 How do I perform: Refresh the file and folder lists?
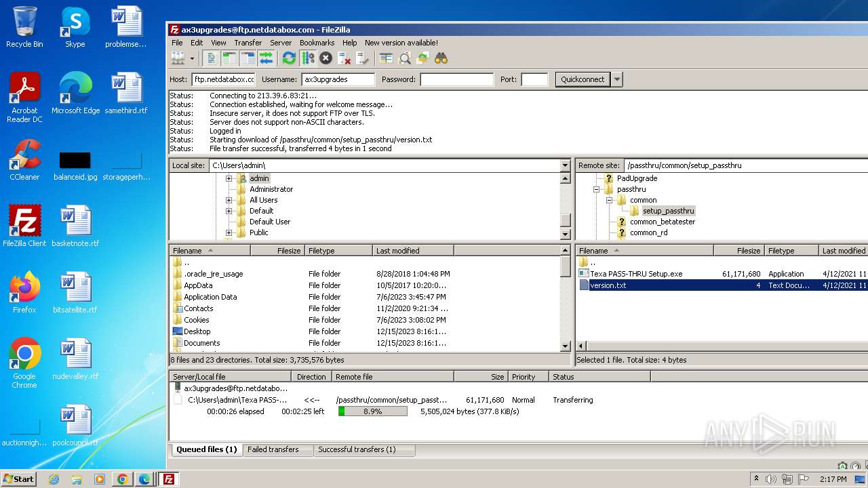(x=290, y=58)
